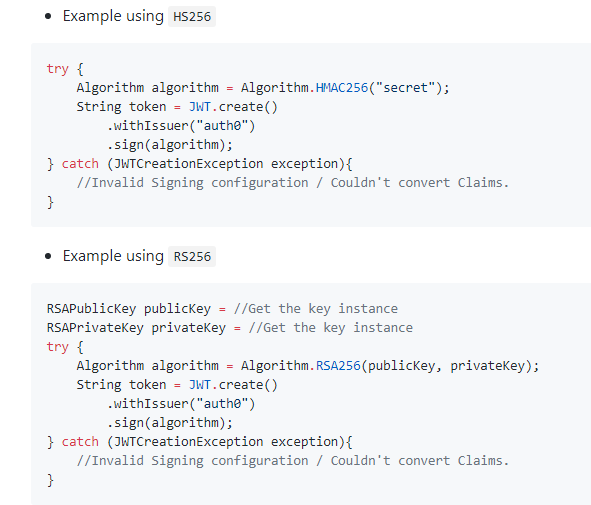The image size is (591, 505).
Task: Click the publicKey Get the key instance comment
Action: point(315,309)
